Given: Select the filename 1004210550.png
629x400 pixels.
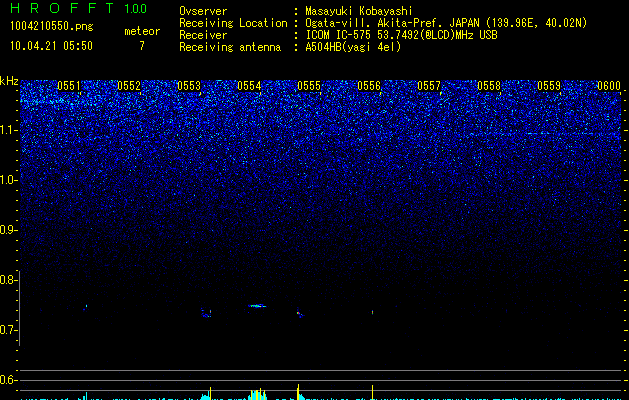Looking at the screenshot, I should pyautogui.click(x=52, y=27).
